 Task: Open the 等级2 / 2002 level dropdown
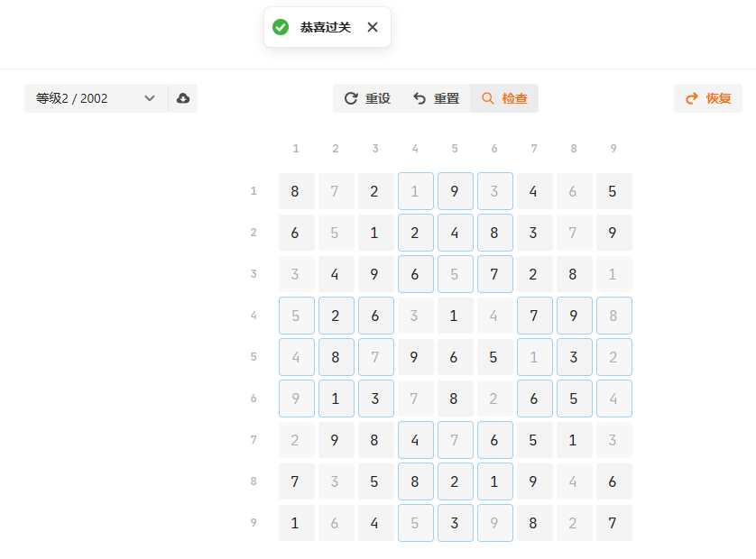tap(81, 98)
